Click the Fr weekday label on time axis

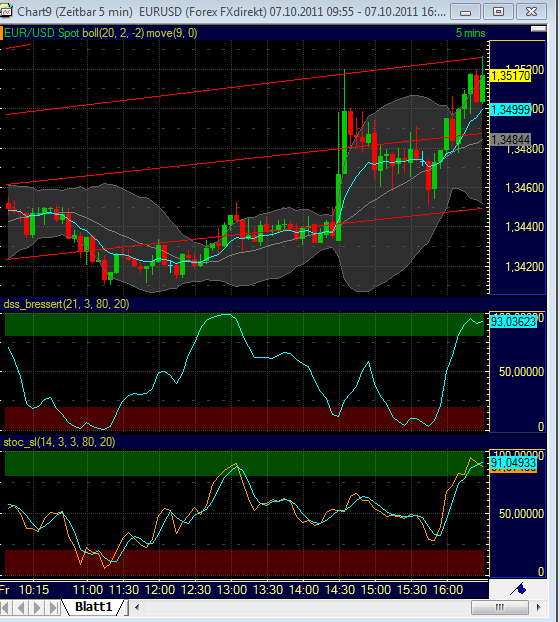point(5,590)
